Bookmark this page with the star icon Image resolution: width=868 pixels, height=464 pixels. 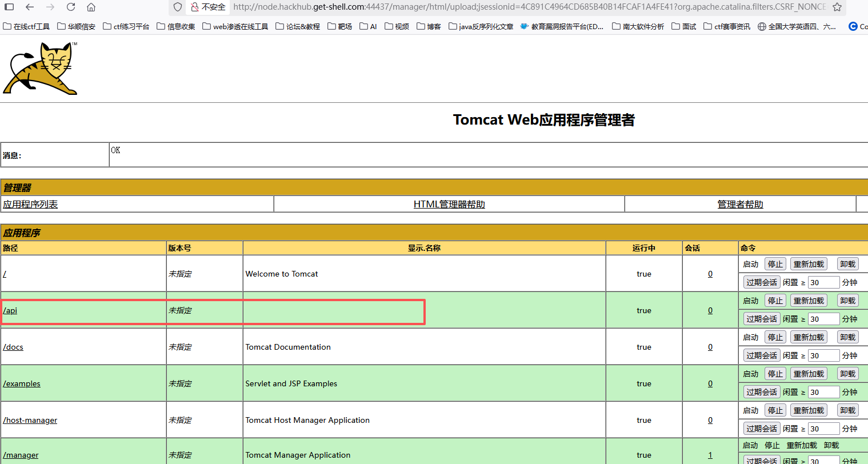coord(837,7)
